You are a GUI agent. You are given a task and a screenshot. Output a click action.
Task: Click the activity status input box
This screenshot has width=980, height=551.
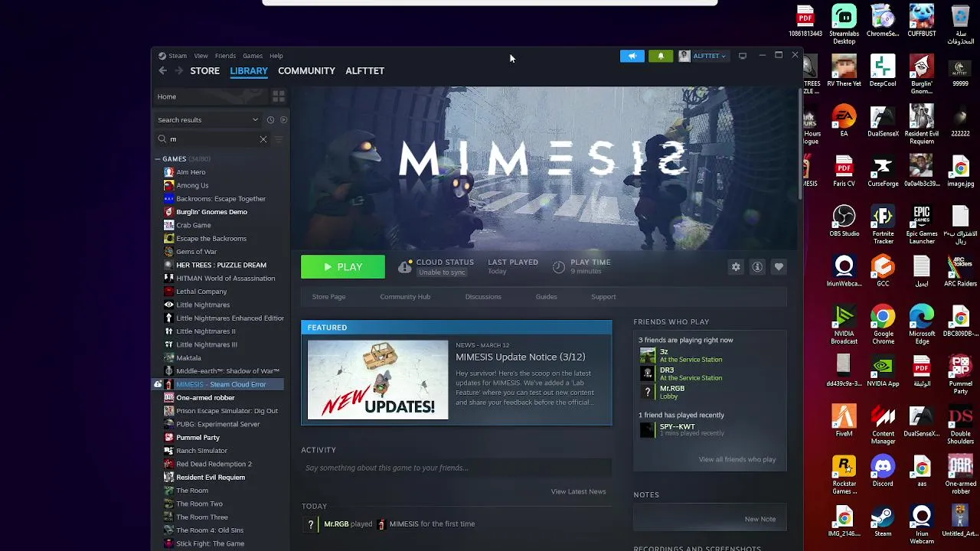[456, 468]
